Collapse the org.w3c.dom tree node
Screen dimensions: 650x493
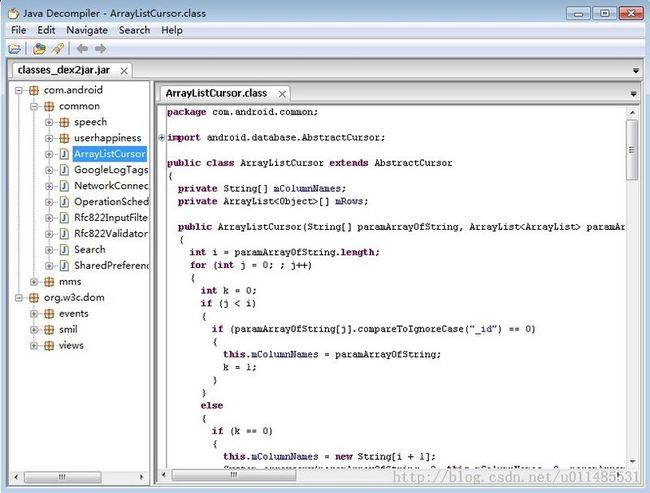pyautogui.click(x=19, y=298)
